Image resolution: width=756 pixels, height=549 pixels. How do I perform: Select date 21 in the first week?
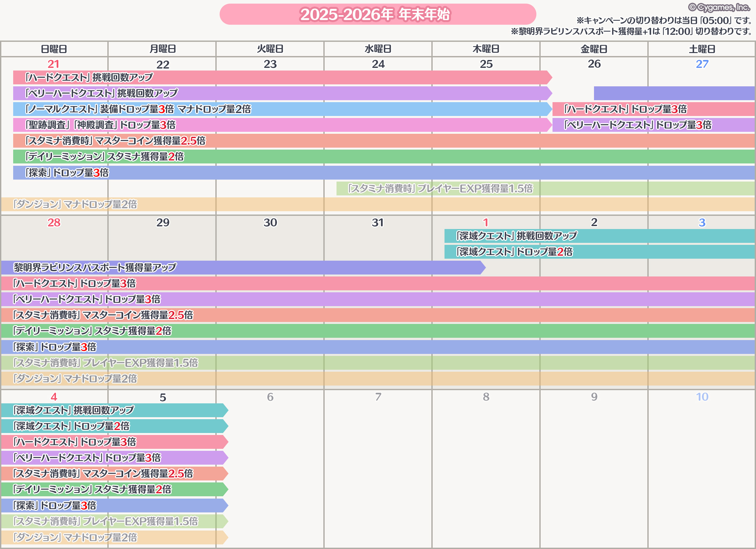click(x=54, y=64)
